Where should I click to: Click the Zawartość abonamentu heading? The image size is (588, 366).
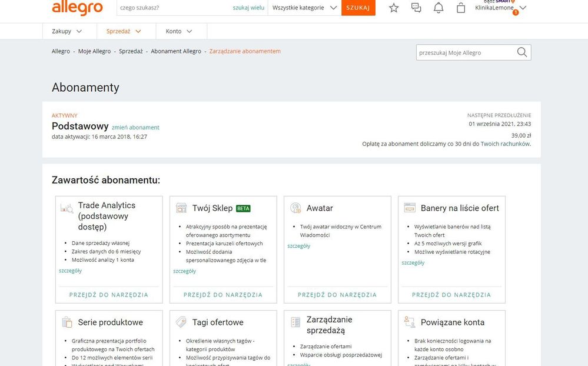pyautogui.click(x=106, y=180)
